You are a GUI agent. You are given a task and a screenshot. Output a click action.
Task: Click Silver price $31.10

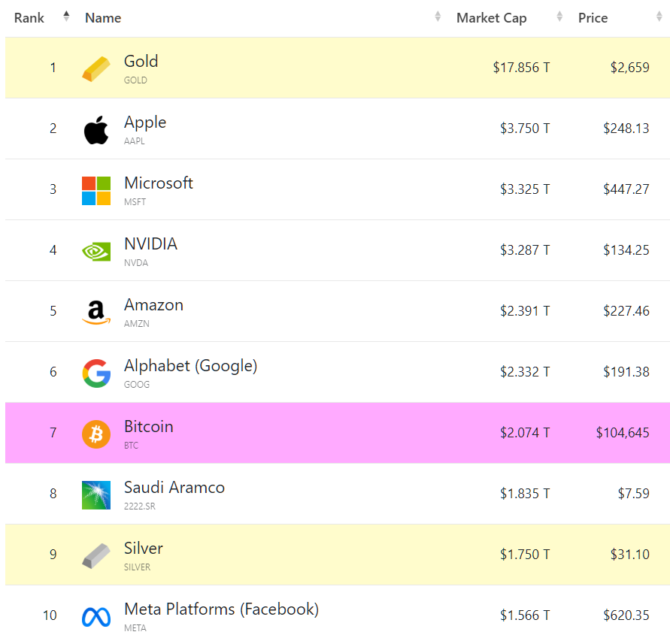[630, 555]
